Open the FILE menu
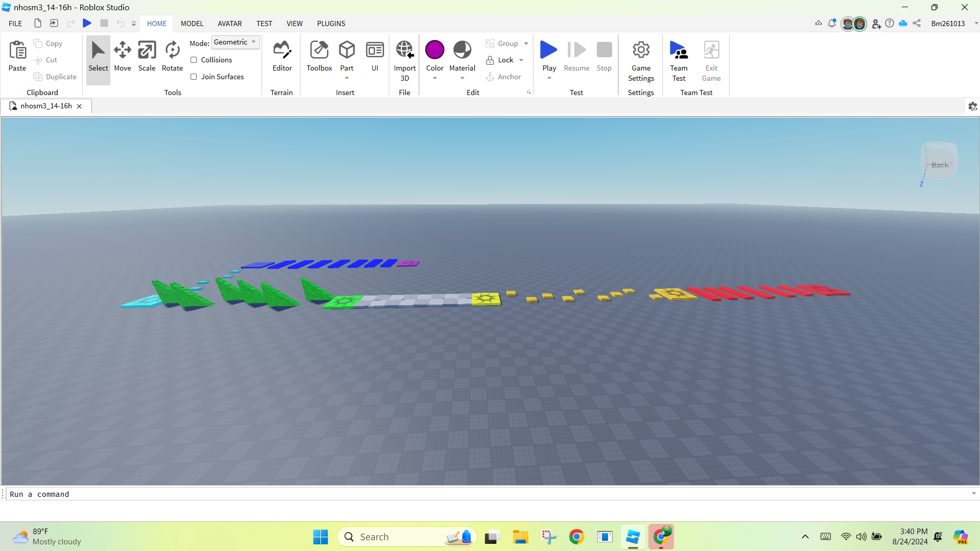The image size is (980, 551). click(15, 24)
